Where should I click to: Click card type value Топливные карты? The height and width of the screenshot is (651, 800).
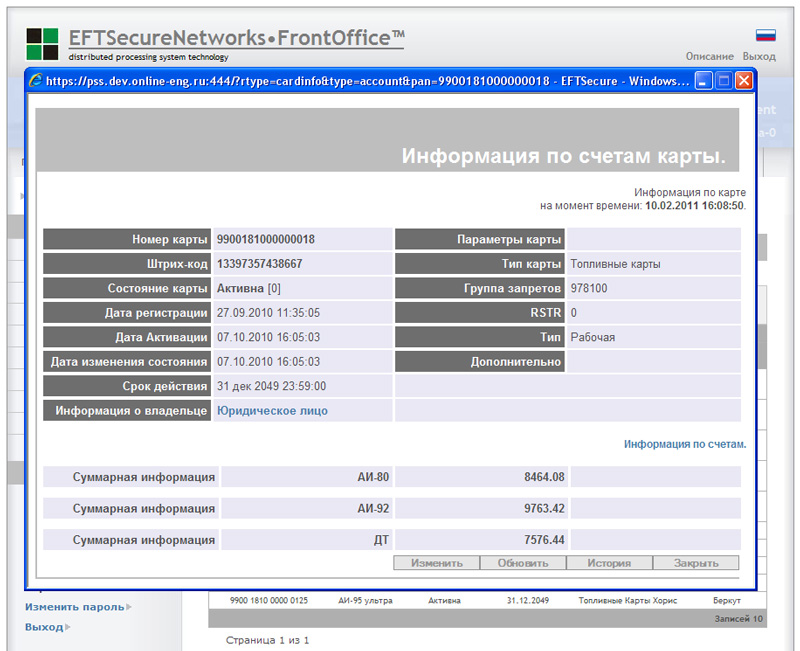click(x=615, y=264)
